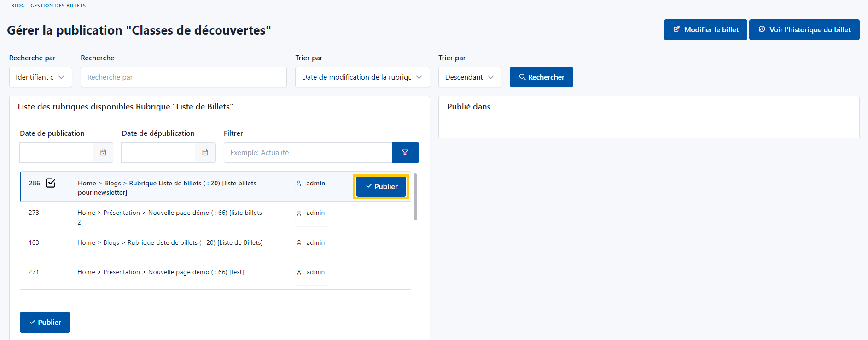Click the user icon in row 103
868x340 pixels.
click(x=299, y=243)
